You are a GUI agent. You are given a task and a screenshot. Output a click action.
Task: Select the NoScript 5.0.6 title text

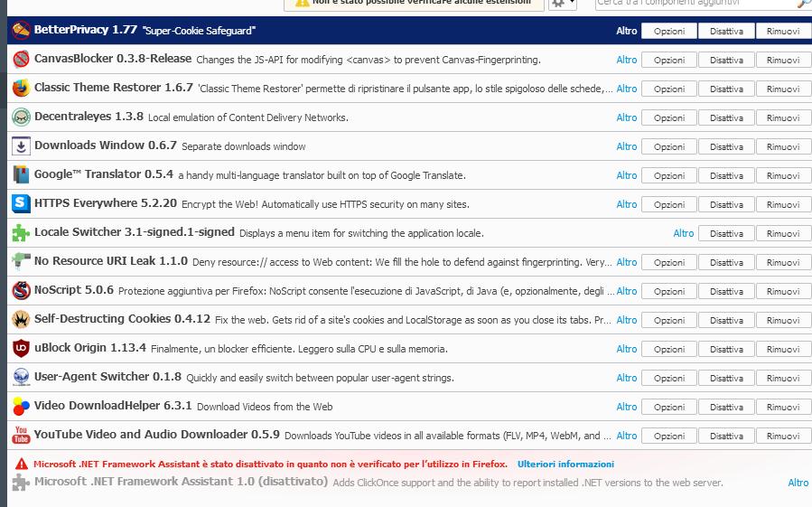[73, 290]
